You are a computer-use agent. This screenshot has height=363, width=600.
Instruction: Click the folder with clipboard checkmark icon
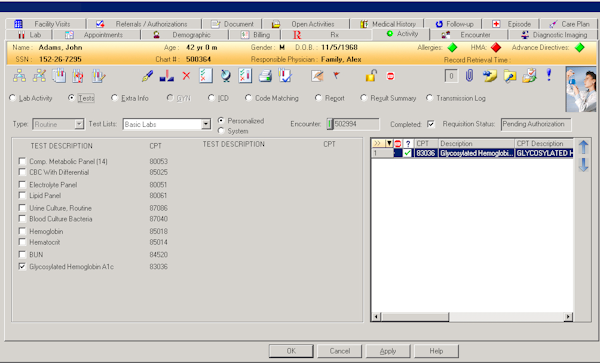530,76
